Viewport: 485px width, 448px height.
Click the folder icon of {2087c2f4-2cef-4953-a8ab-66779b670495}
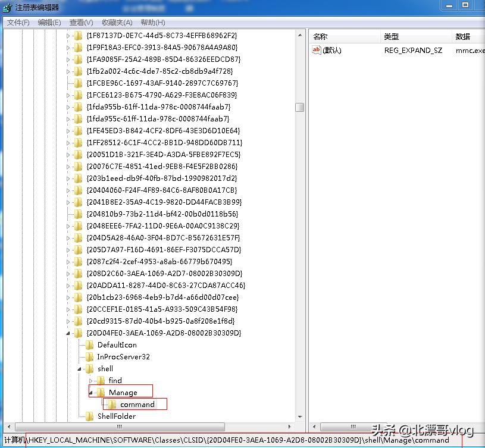point(79,262)
